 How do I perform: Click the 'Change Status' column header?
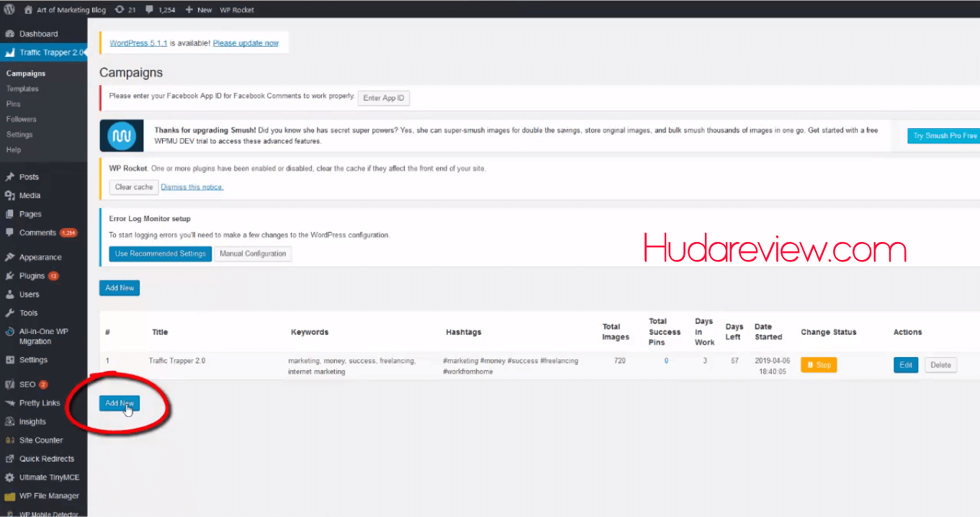(x=829, y=332)
